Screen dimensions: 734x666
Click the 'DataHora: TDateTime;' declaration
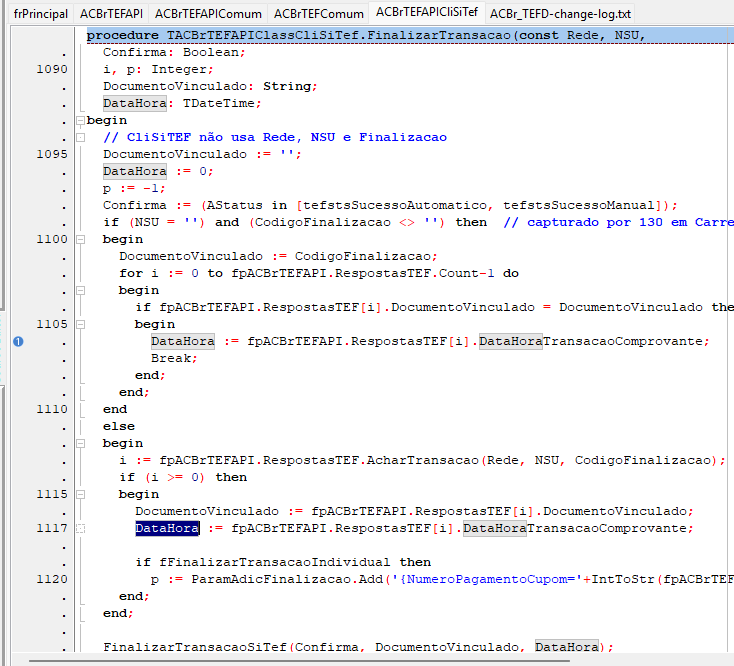click(182, 103)
